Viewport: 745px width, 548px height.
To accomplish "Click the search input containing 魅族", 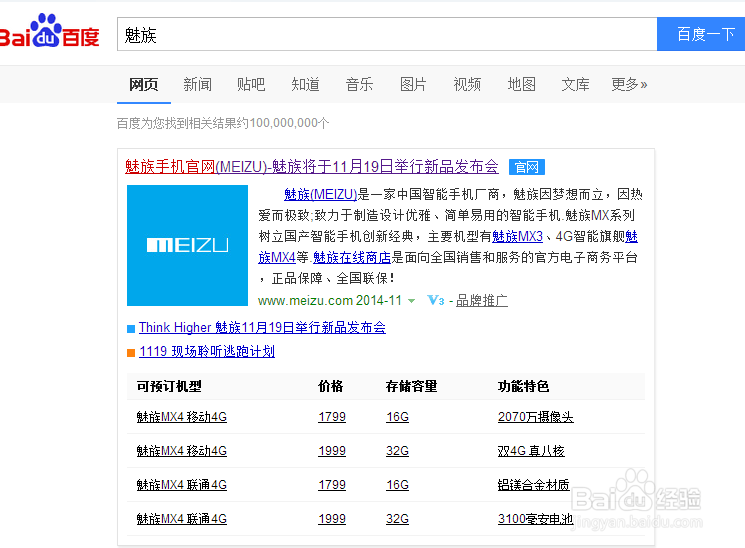I will (387, 34).
